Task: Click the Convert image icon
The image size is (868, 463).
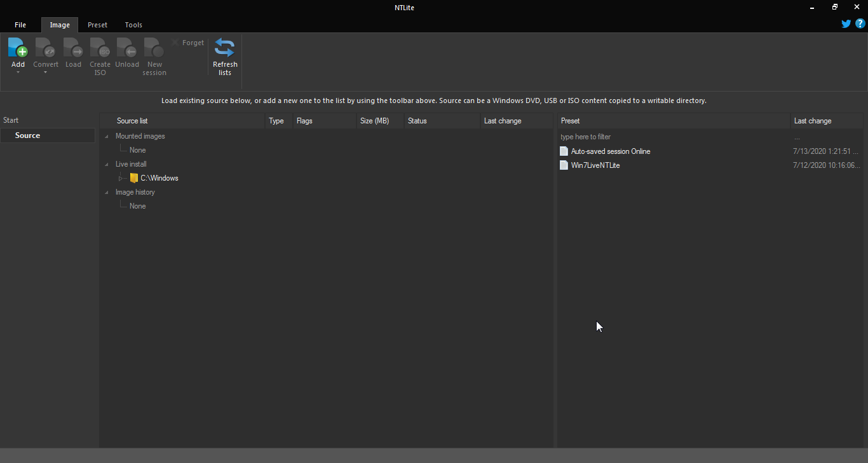Action: tap(45, 48)
